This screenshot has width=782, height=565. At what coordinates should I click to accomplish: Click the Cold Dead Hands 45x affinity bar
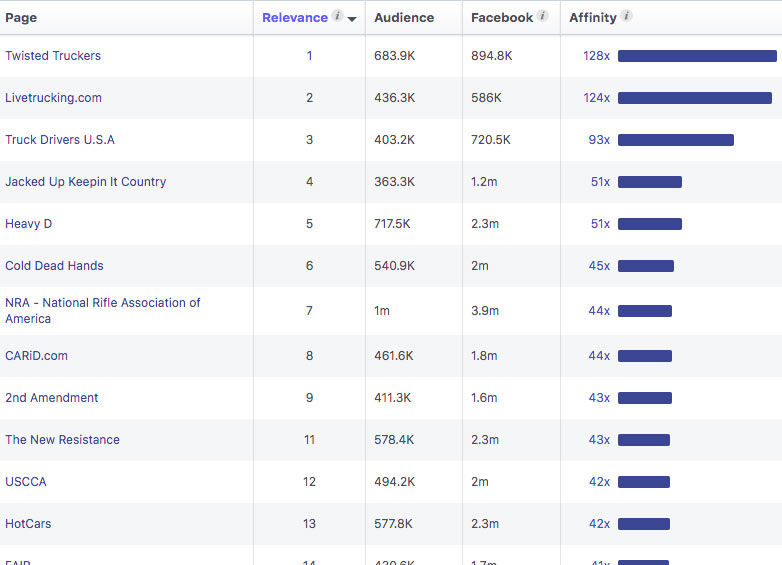point(646,266)
